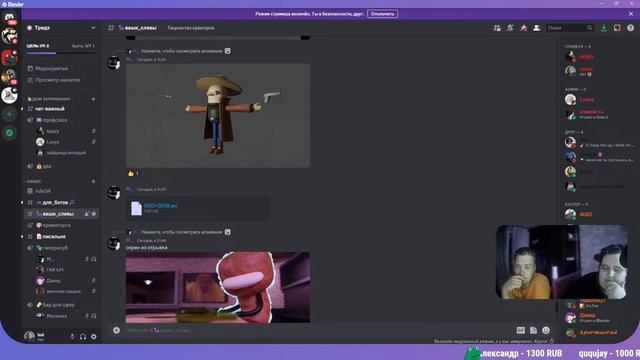Select the ваши_сливы channel
This screenshot has height=360, width=640.
point(60,214)
